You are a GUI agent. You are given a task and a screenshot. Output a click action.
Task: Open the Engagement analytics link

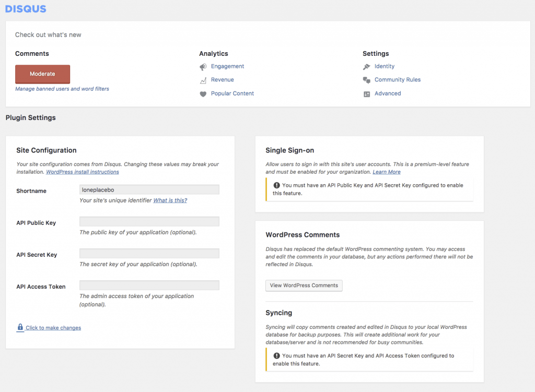point(227,66)
